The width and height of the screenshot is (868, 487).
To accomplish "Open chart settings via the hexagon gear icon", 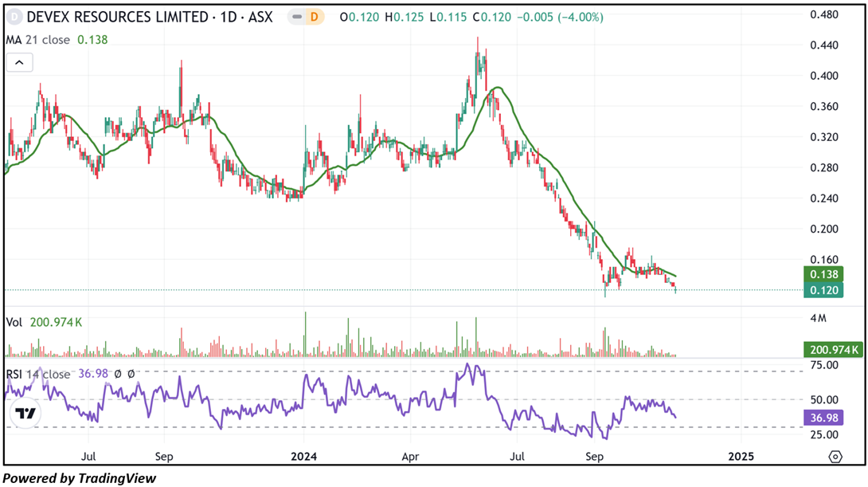I will click(835, 457).
